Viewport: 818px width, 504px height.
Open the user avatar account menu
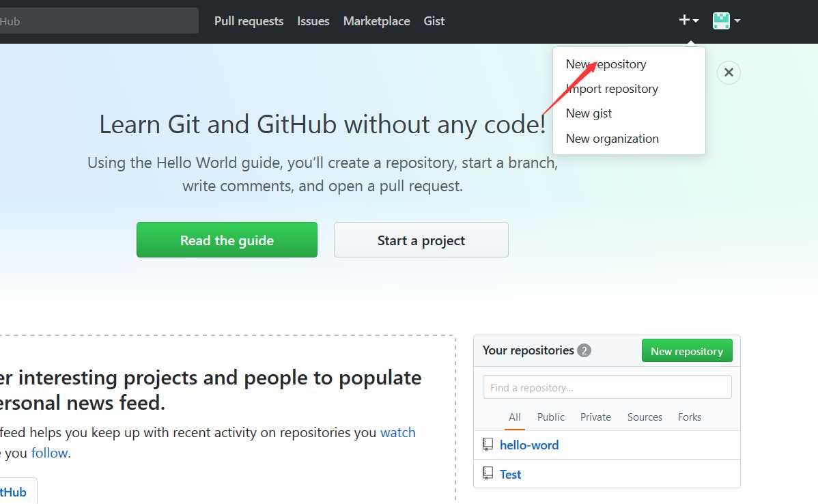727,21
